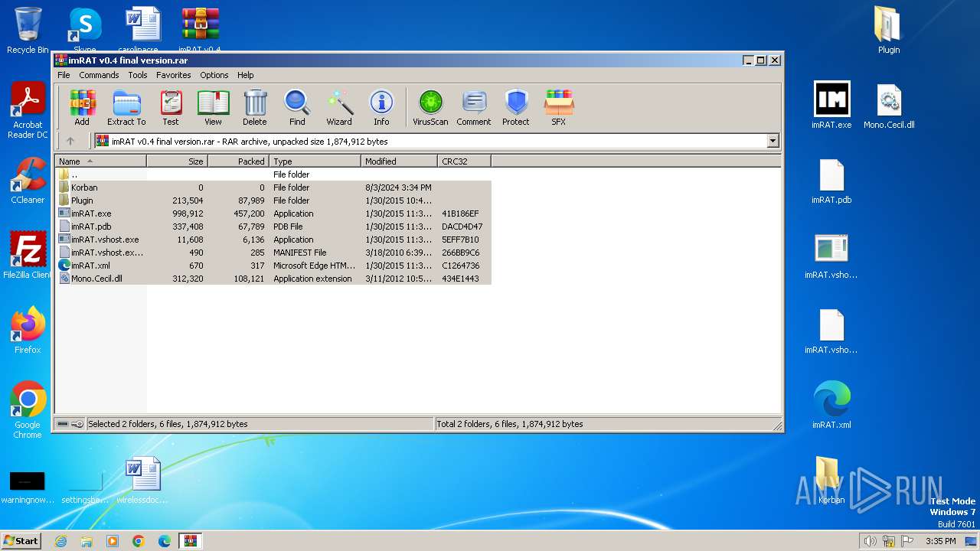Open the View tool in WinRAR
The image size is (980, 551).
(213, 107)
